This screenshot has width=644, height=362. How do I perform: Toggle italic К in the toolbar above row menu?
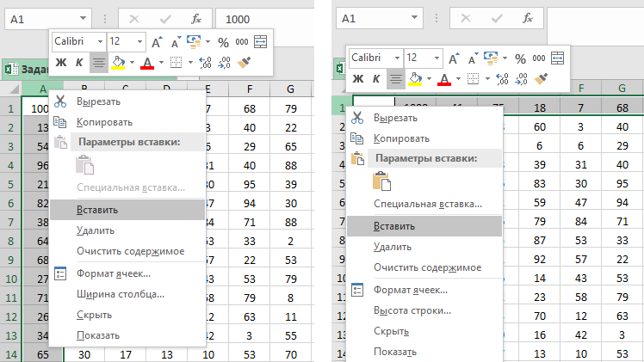tap(375, 79)
